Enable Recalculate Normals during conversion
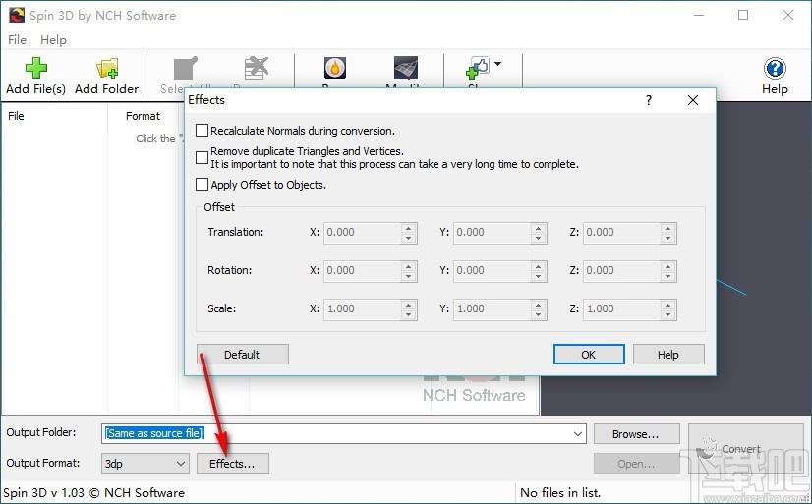Viewport: 812px width, 504px height. click(202, 131)
